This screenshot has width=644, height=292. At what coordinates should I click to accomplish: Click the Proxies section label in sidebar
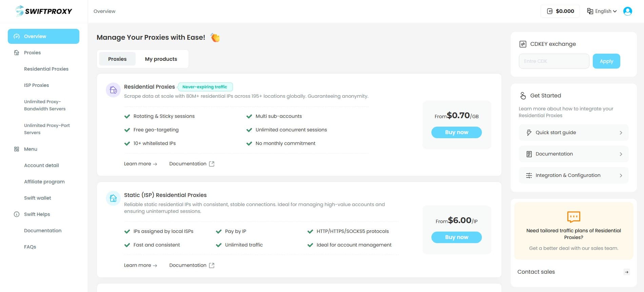pyautogui.click(x=32, y=53)
